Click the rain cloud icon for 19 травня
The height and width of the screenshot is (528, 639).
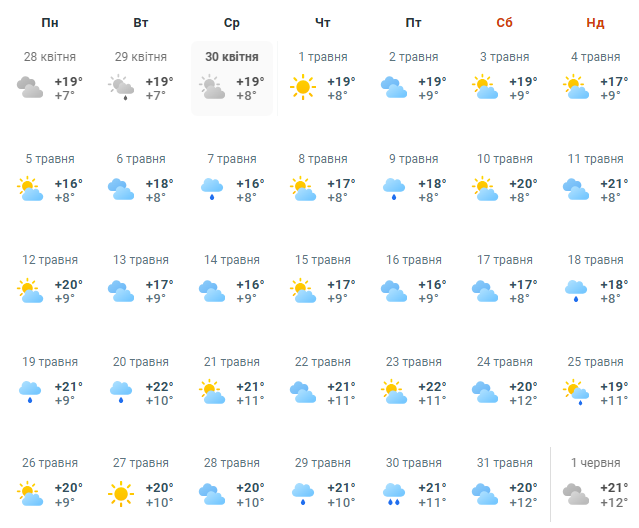(30, 392)
